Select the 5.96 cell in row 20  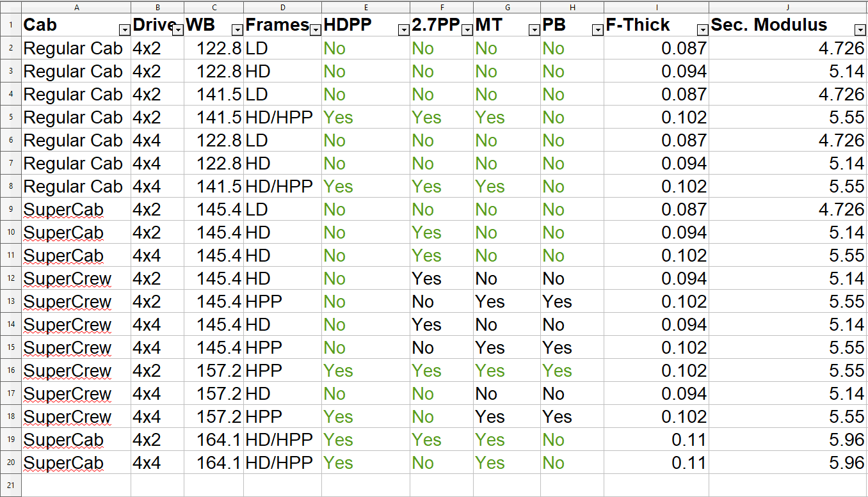787,463
